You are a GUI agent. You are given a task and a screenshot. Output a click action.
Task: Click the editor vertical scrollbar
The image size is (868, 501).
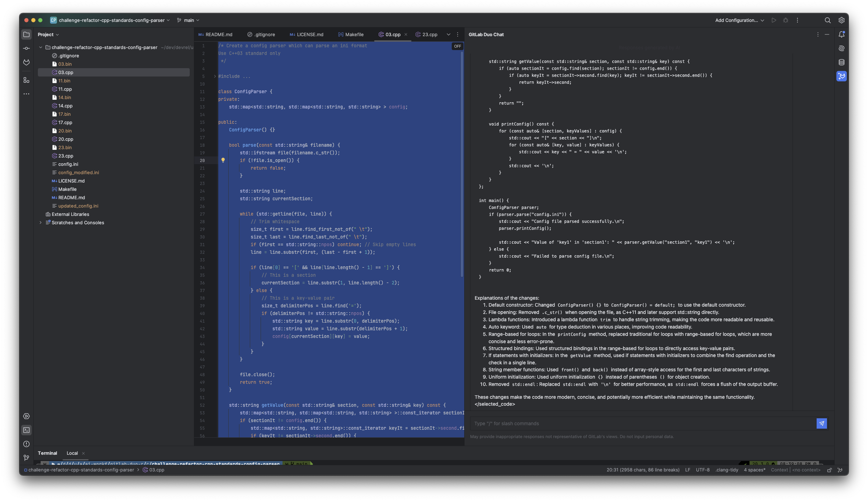pos(462,163)
